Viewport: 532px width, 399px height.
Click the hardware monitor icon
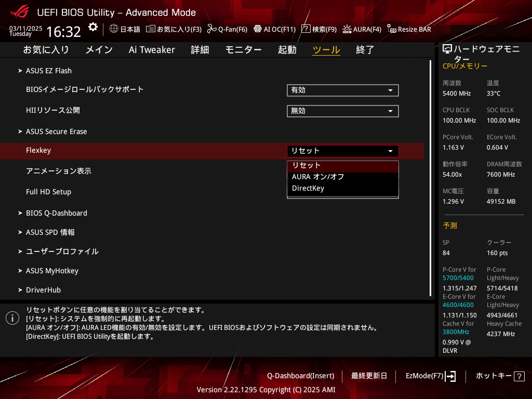[x=447, y=49]
